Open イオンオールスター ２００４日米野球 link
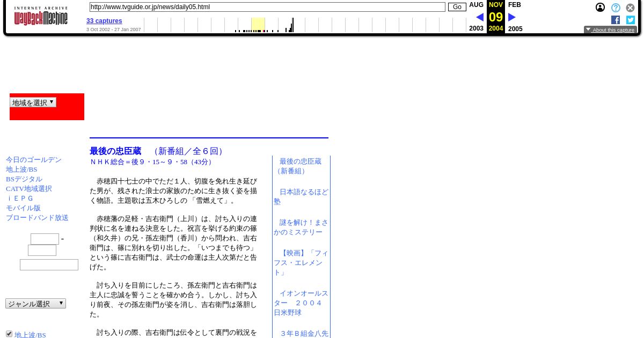The image size is (644, 338). pos(301,303)
